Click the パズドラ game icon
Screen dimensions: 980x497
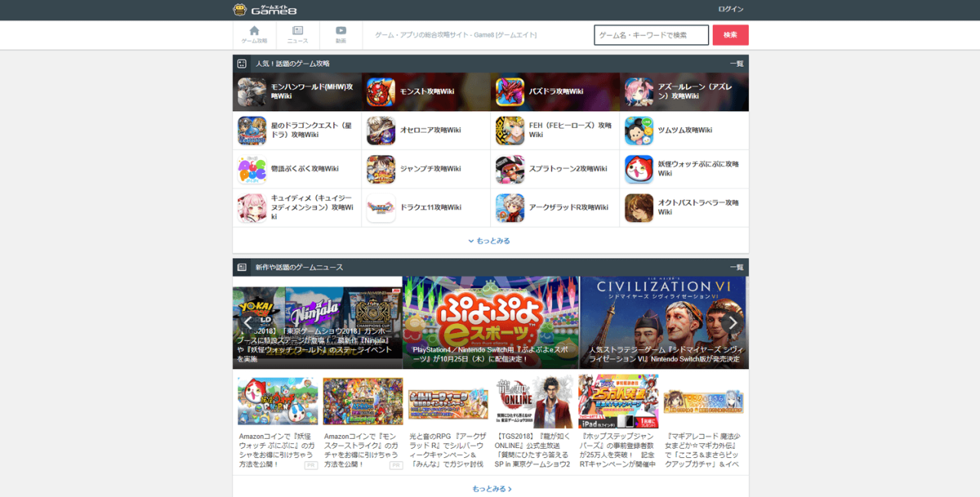click(x=510, y=92)
